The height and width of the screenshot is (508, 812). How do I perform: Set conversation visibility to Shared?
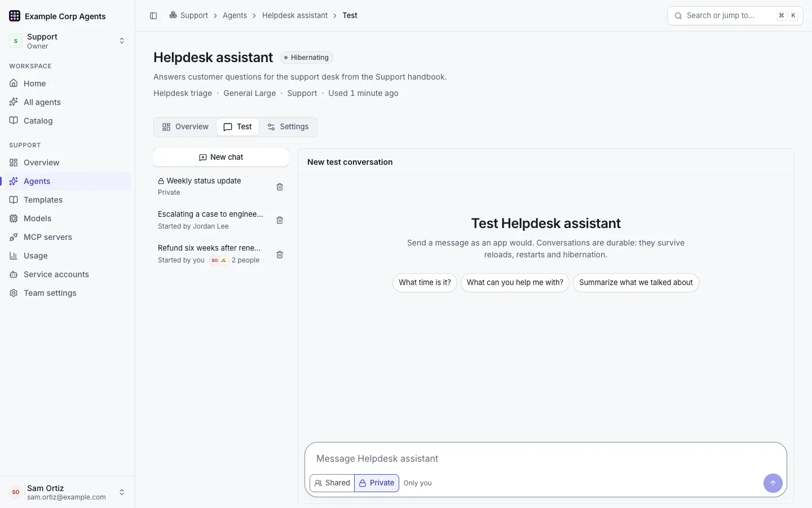332,483
